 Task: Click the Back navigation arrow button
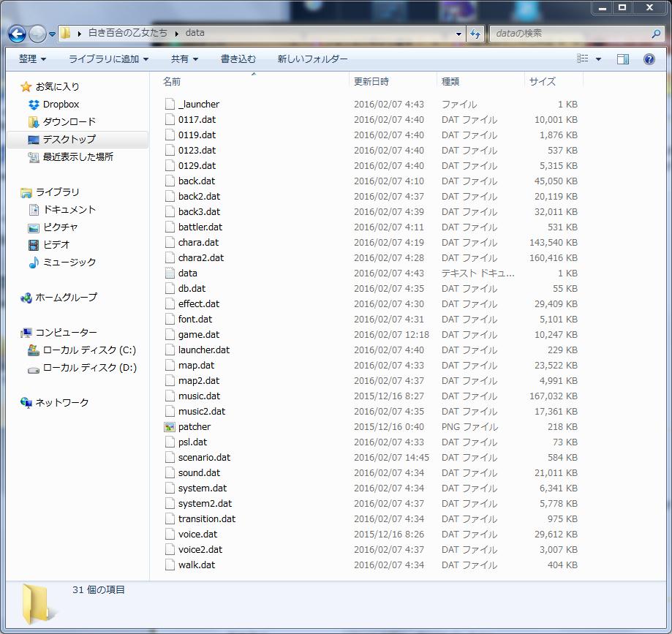click(17, 34)
